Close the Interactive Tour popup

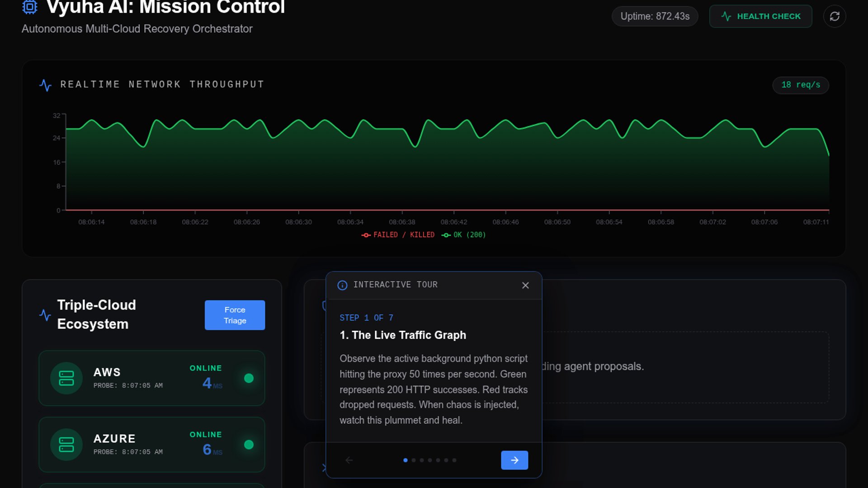pos(525,285)
